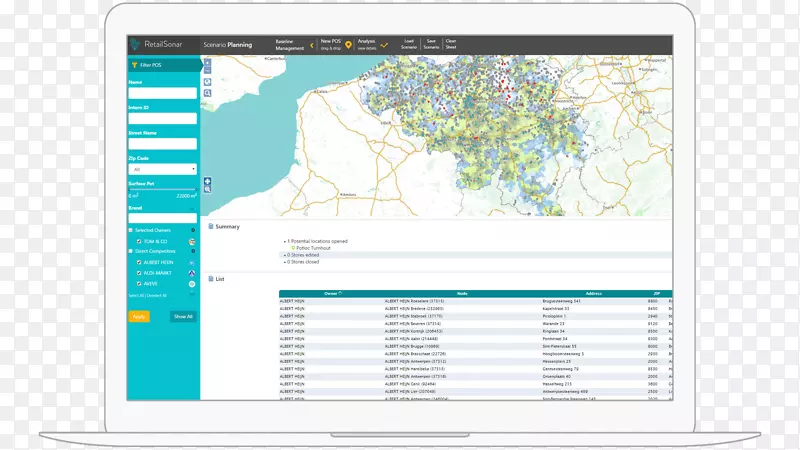Screen dimensions: 800x450
Task: Click the Surface Pct range slider
Action: pos(162,190)
